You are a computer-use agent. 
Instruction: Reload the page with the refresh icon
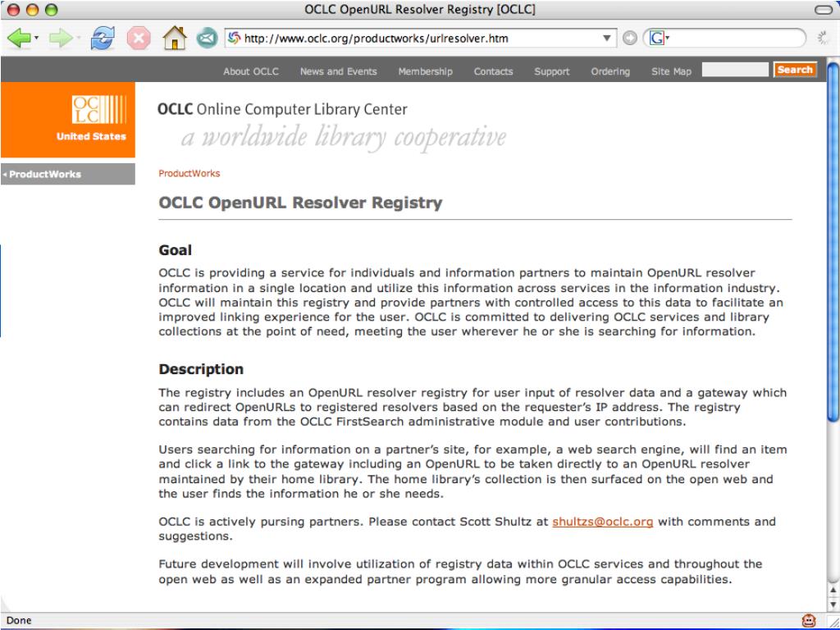coord(103,39)
